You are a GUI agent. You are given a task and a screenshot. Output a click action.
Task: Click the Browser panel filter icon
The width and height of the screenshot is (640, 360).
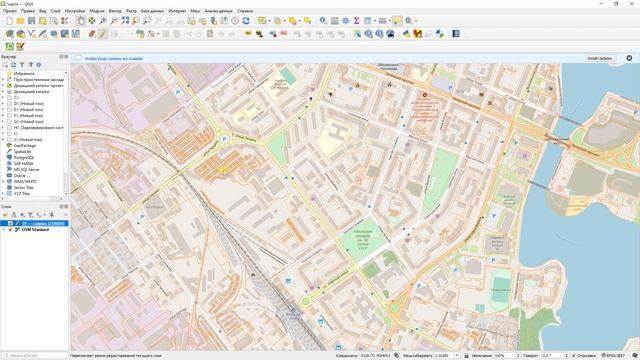(x=22, y=65)
